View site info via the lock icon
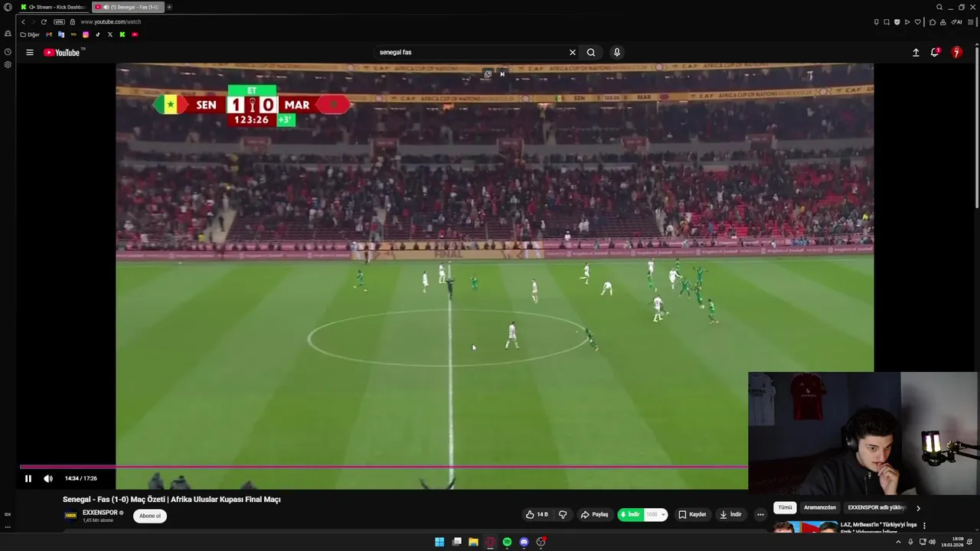 [x=73, y=21]
